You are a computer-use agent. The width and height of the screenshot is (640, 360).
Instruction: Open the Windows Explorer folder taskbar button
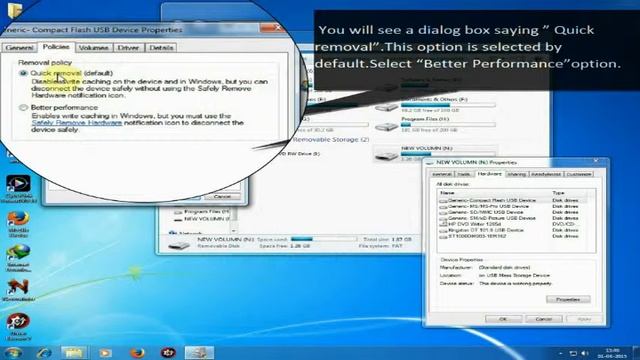pos(73,352)
